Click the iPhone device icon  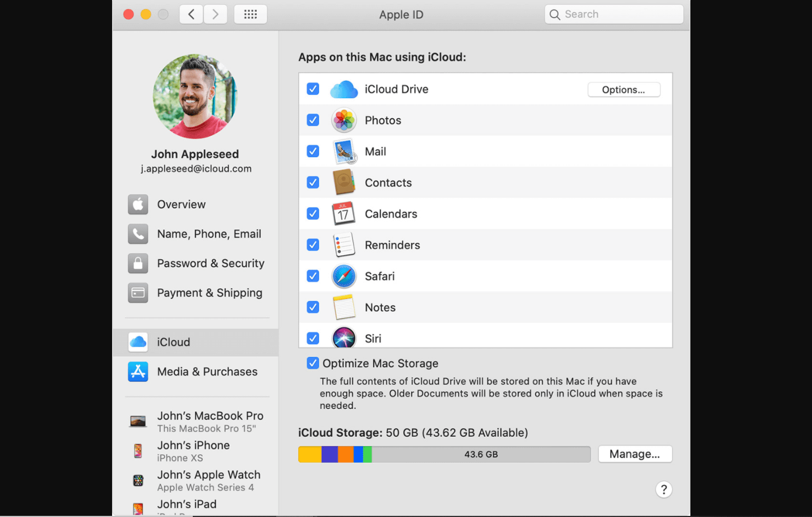pos(138,451)
